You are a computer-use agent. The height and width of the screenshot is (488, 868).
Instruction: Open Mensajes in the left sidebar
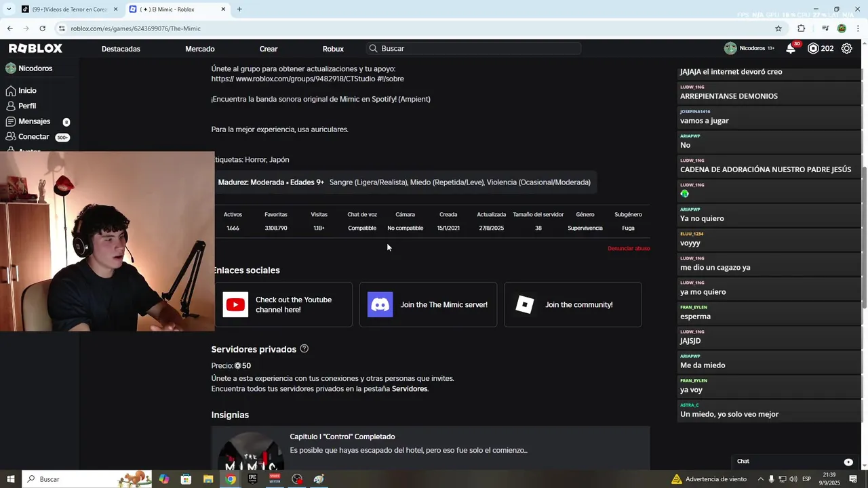[28, 121]
